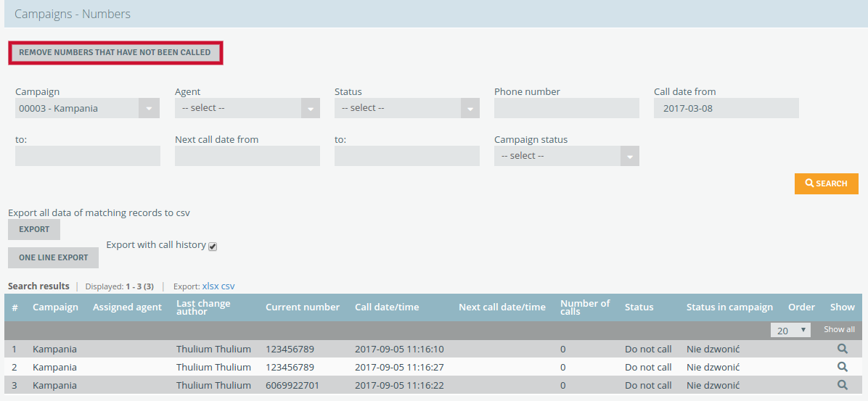Click the Call date from field 2017-03-08
This screenshot has height=401, width=868.
[726, 108]
